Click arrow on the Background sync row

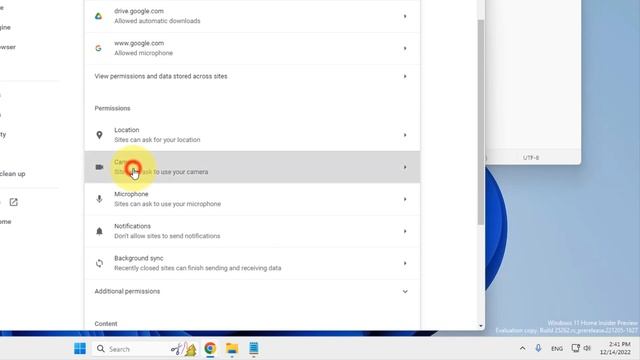click(405, 263)
